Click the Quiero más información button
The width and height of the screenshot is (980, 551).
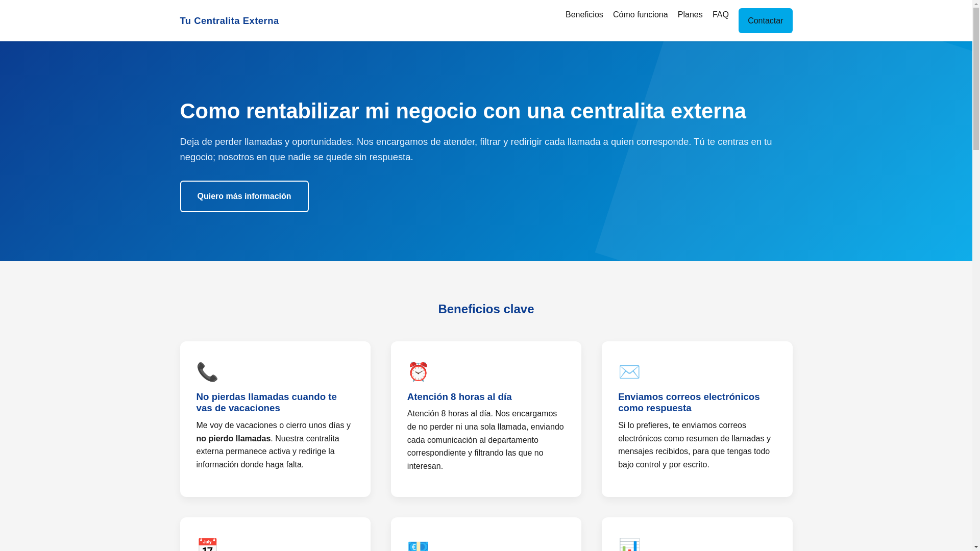tap(244, 196)
